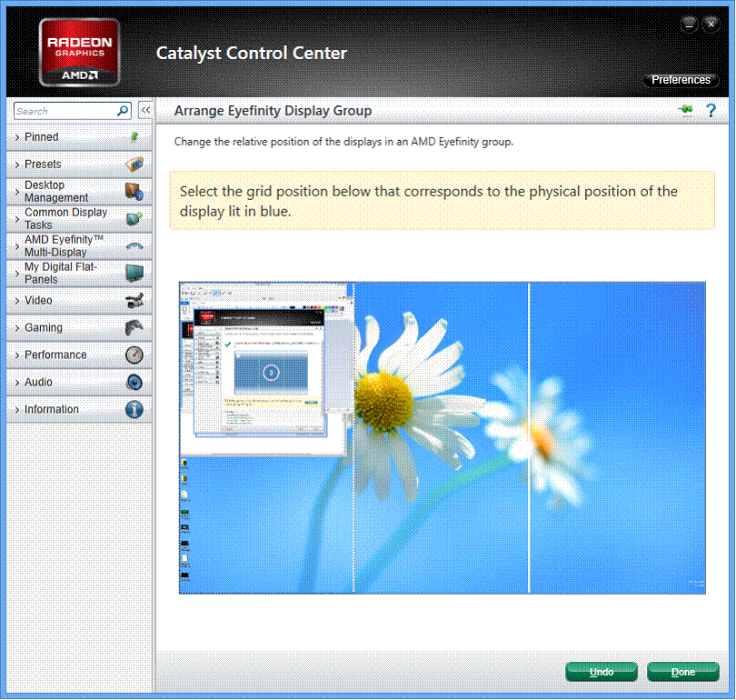Image resolution: width=736 pixels, height=700 pixels.
Task: Click the Undo button
Action: pyautogui.click(x=602, y=672)
